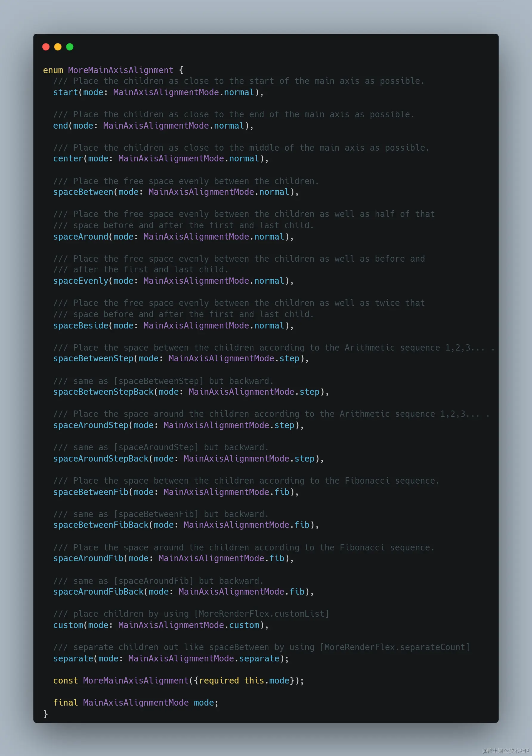Select the enum name MoreMainAxisAlignment
The height and width of the screenshot is (756, 532).
click(x=121, y=70)
